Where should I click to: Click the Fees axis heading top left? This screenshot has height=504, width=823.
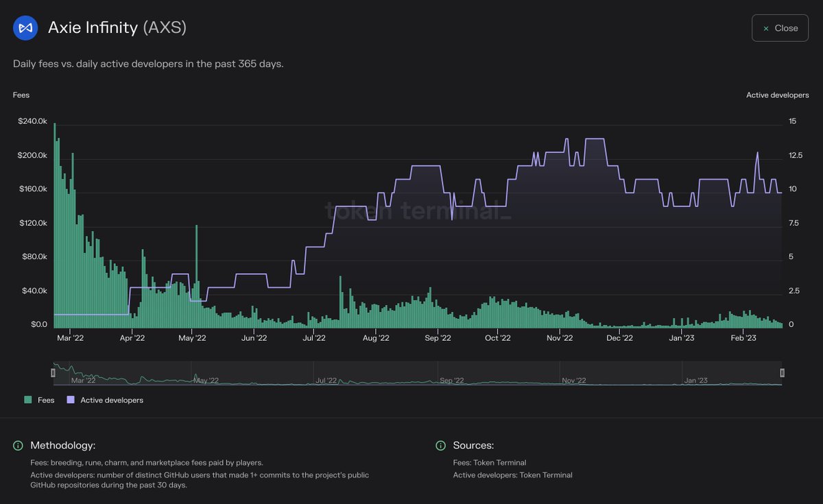(21, 95)
